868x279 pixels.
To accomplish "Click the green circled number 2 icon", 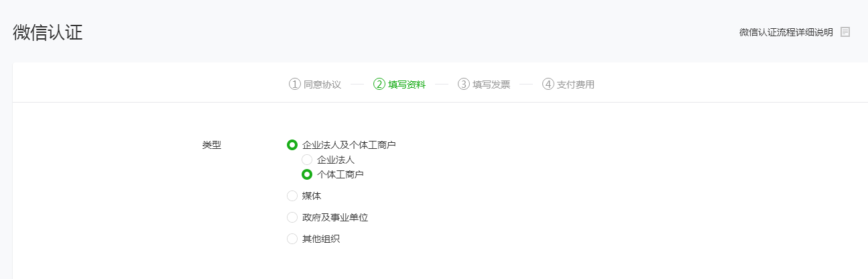I will [x=379, y=85].
